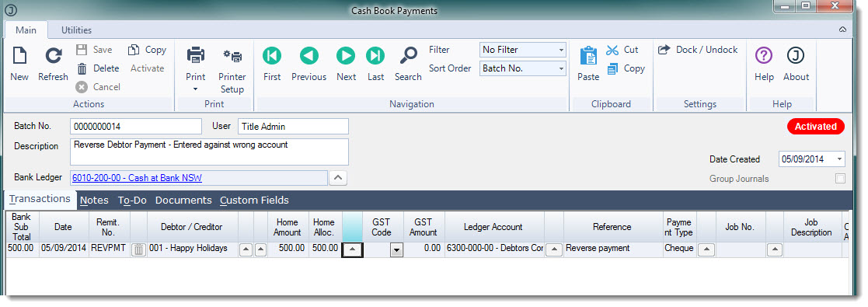The image size is (868, 307).
Task: Open Help
Action: click(764, 64)
